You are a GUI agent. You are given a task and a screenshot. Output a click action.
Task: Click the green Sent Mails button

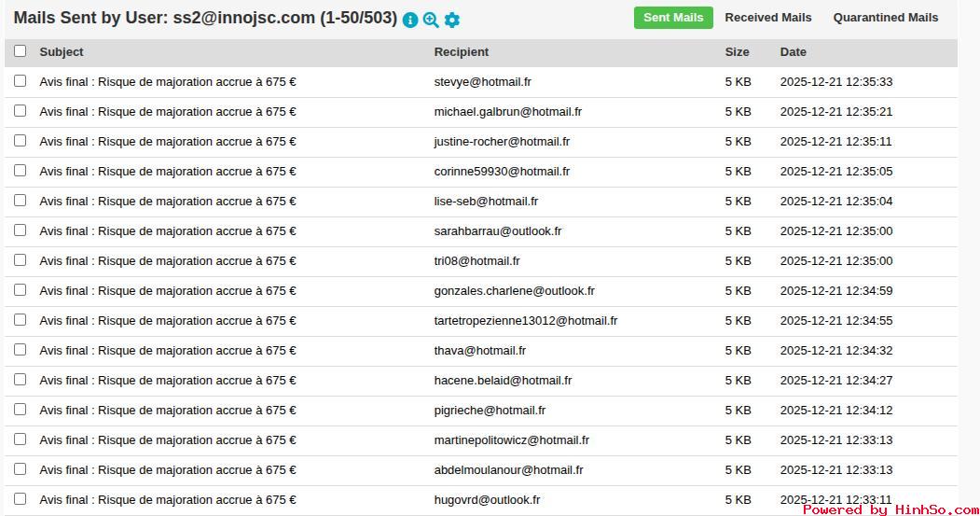pyautogui.click(x=673, y=18)
